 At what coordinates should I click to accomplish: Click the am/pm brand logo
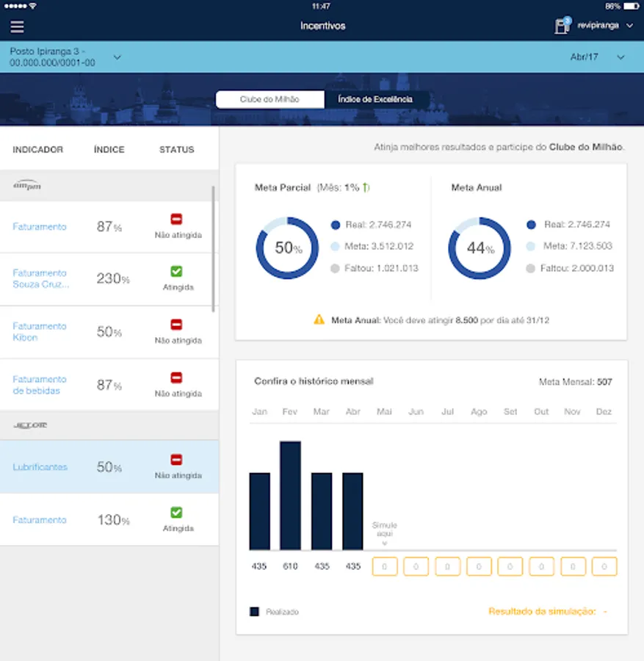point(27,185)
